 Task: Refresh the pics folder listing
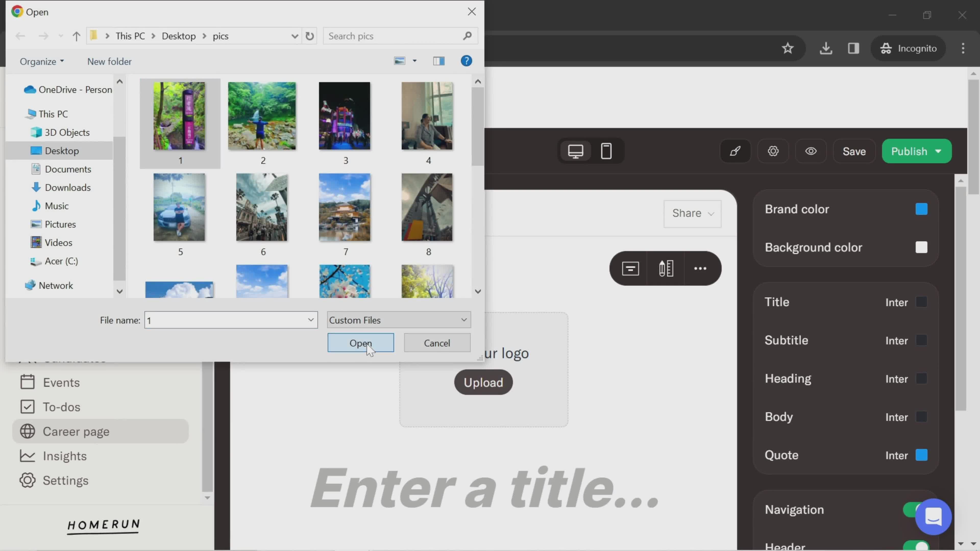pos(310,36)
